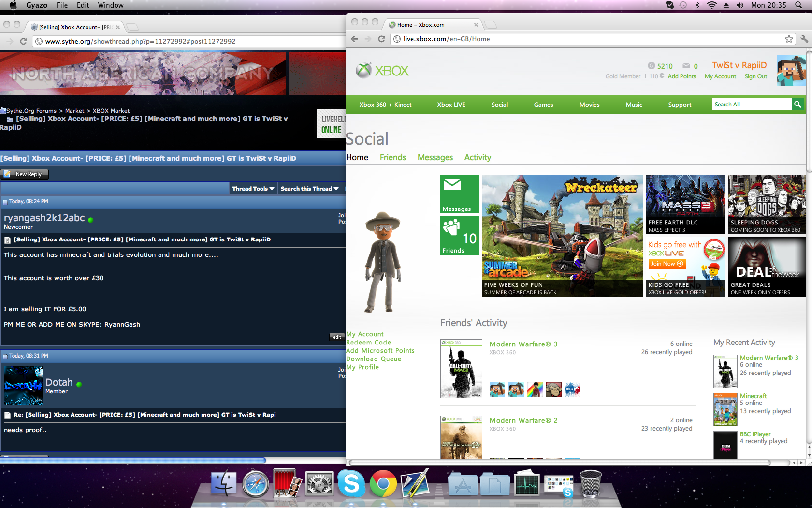This screenshot has height=508, width=812.
Task: Open the message envelope icon in Xbox header
Action: (686, 66)
